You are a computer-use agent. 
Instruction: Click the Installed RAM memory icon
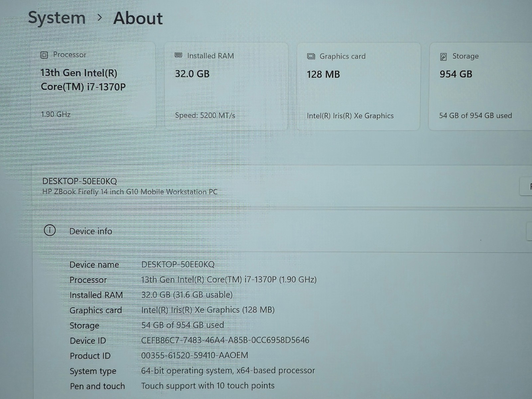coord(179,56)
